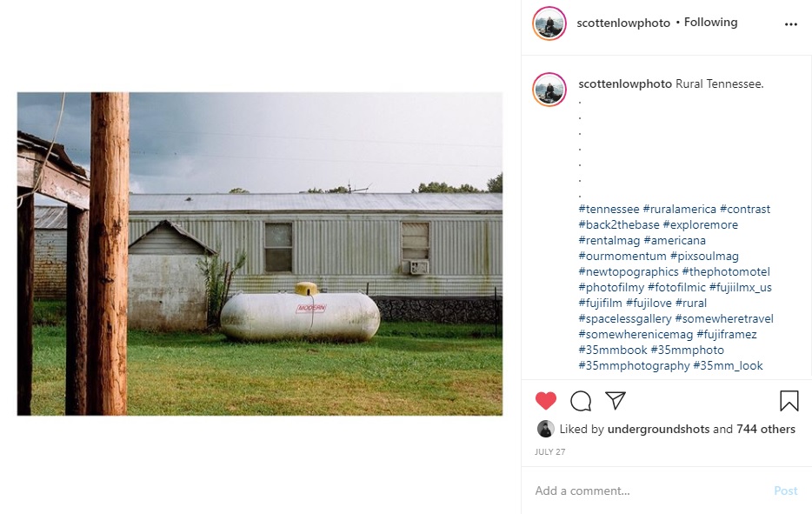Click small avatar next to Liked by
The width and height of the screenshot is (812, 514).
tap(545, 429)
